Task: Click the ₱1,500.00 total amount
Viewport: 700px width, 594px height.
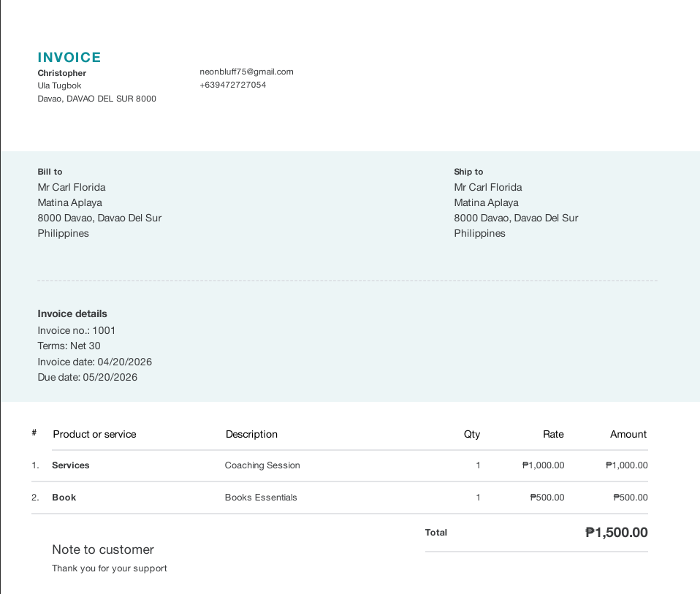Action: tap(617, 533)
